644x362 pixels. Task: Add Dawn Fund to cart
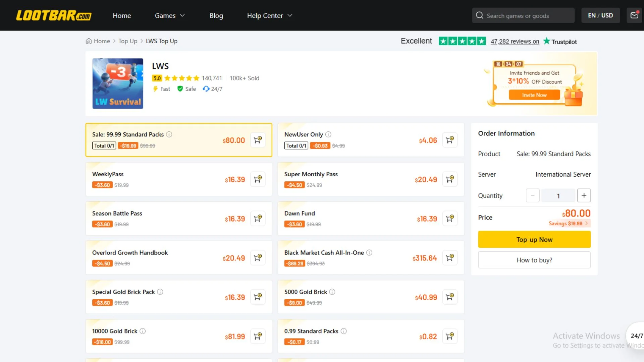[x=450, y=219]
